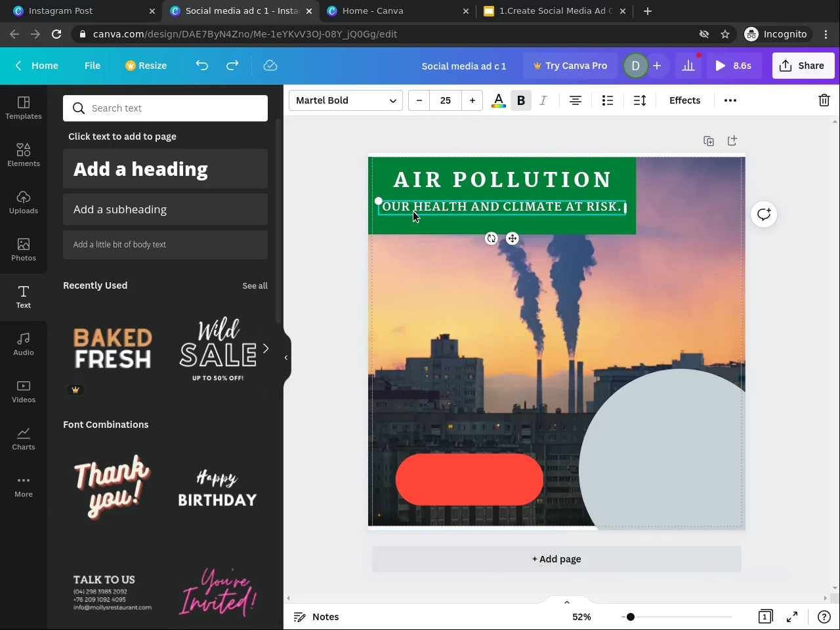Click See all recently used
Image resolution: width=840 pixels, height=630 pixels.
click(x=255, y=285)
